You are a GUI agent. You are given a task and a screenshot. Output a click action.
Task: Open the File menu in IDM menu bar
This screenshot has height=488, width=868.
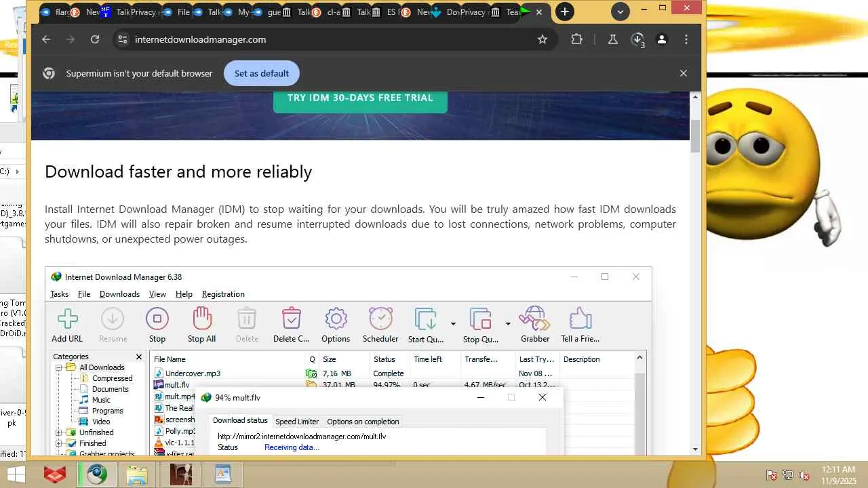[x=84, y=294]
